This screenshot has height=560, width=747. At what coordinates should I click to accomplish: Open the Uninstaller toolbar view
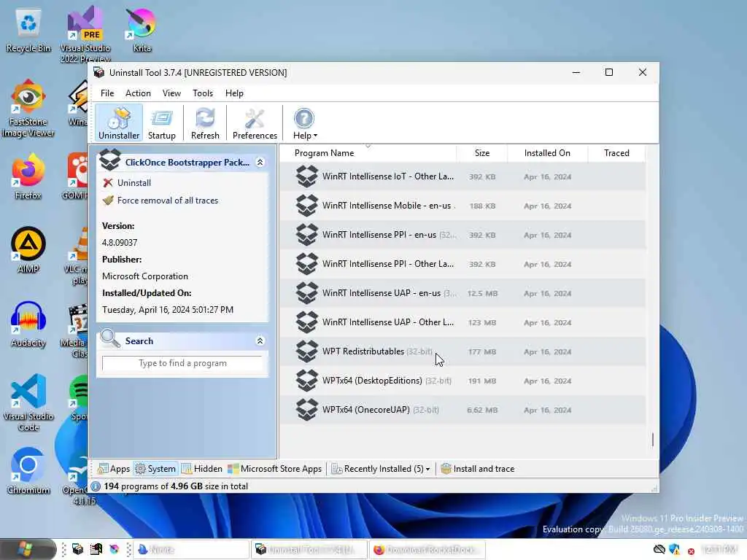119,122
